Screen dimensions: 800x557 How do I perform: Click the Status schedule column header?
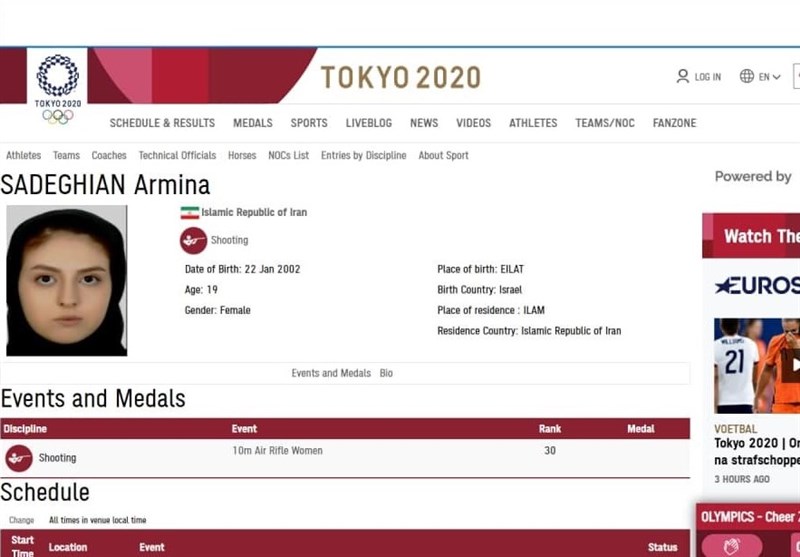[x=662, y=547]
